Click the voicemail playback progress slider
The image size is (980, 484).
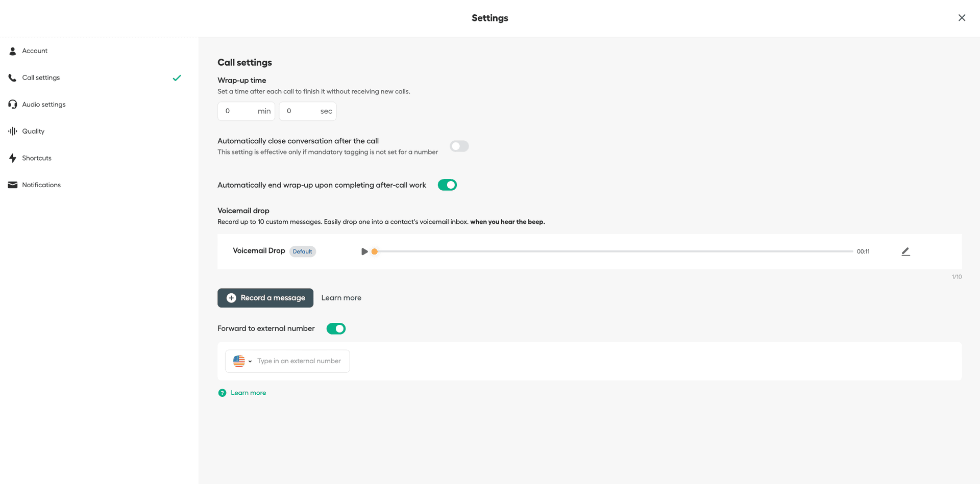[612, 251]
